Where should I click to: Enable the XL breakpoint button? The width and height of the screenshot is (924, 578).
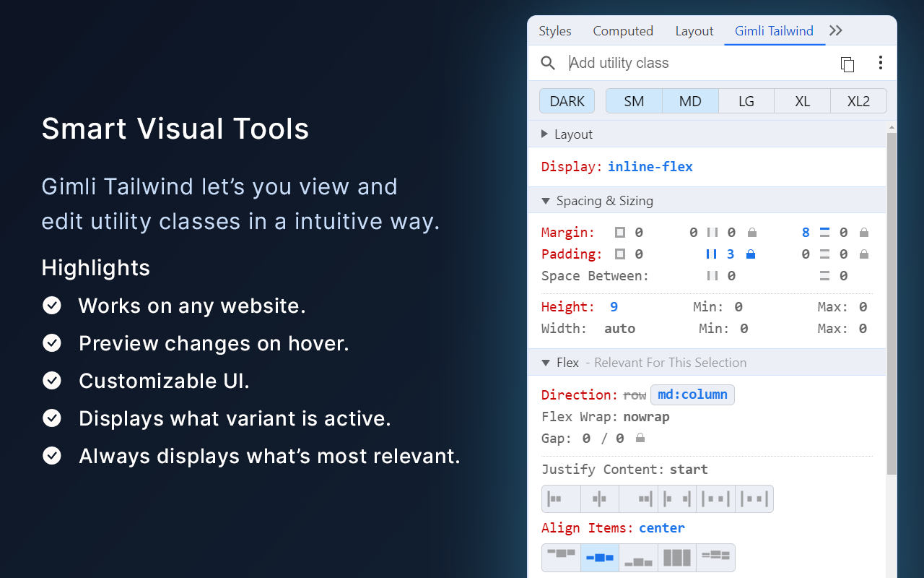(x=803, y=101)
